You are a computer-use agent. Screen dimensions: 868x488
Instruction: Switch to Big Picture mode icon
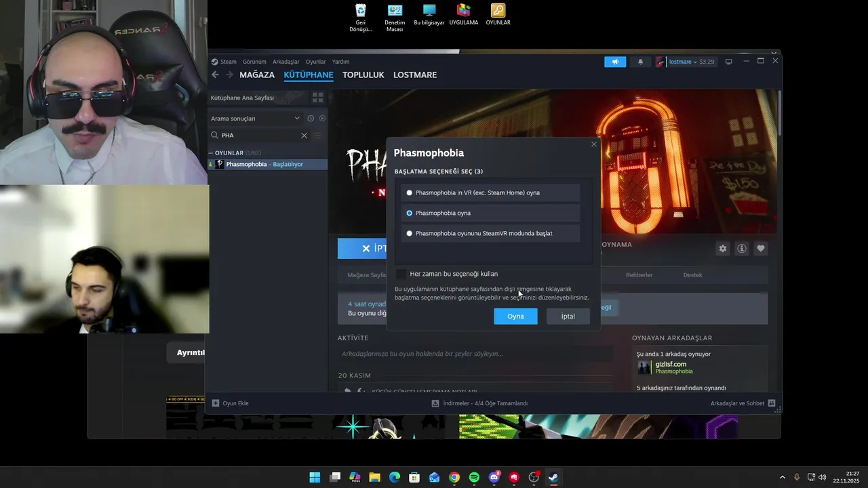729,62
